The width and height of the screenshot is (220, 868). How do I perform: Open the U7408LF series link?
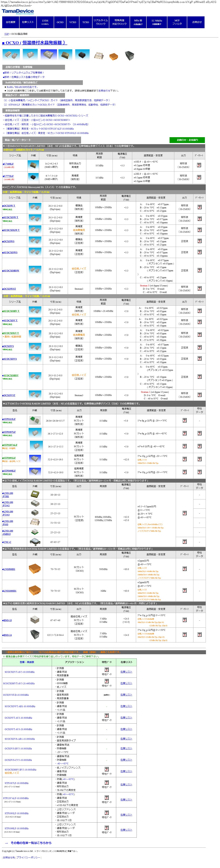coord(8,164)
